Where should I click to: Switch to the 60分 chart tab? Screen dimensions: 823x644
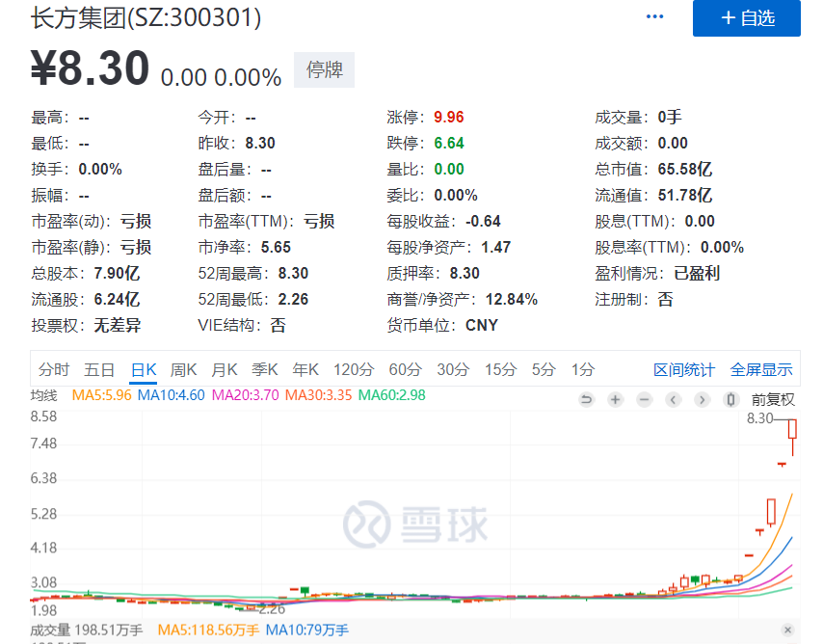(405, 370)
